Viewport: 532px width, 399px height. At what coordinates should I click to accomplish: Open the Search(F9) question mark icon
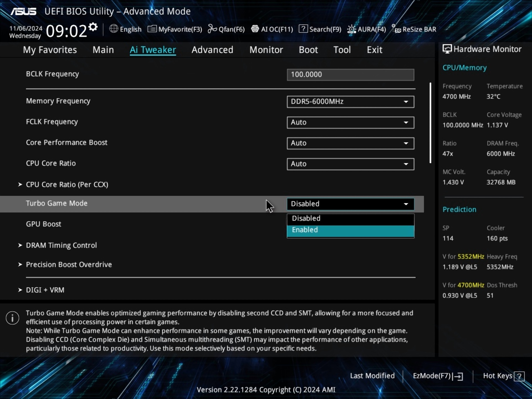[x=303, y=29]
